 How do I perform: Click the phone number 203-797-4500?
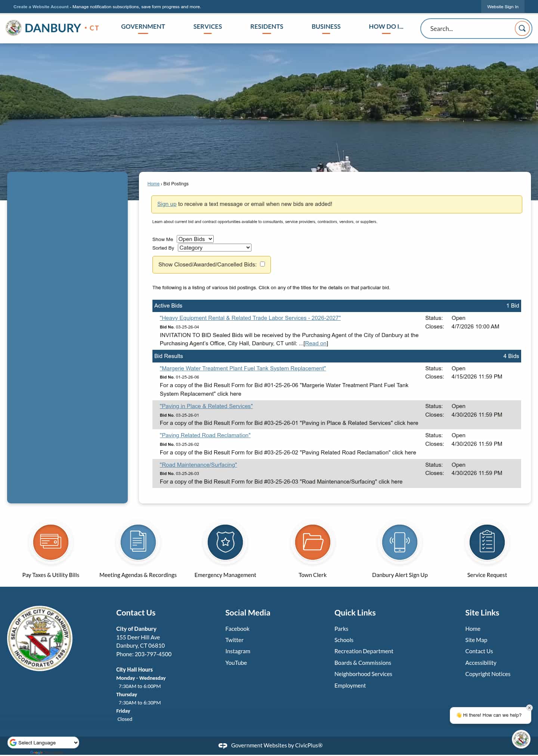153,654
